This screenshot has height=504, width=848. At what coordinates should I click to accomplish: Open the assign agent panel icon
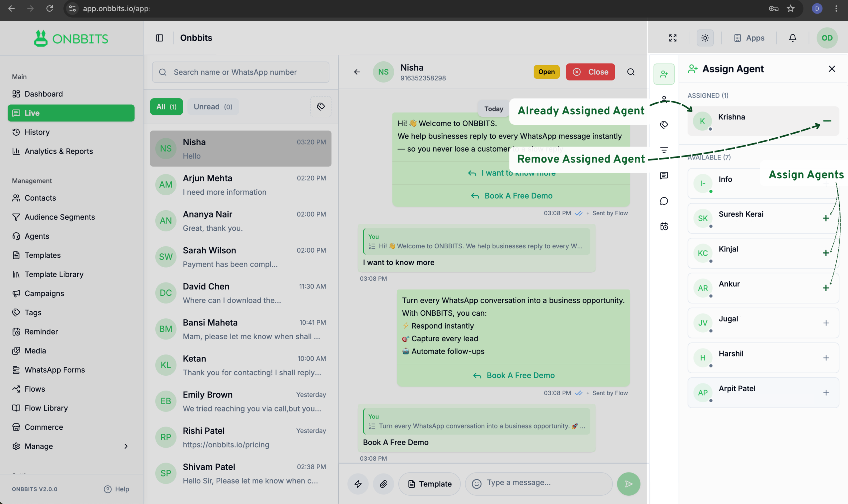664,74
